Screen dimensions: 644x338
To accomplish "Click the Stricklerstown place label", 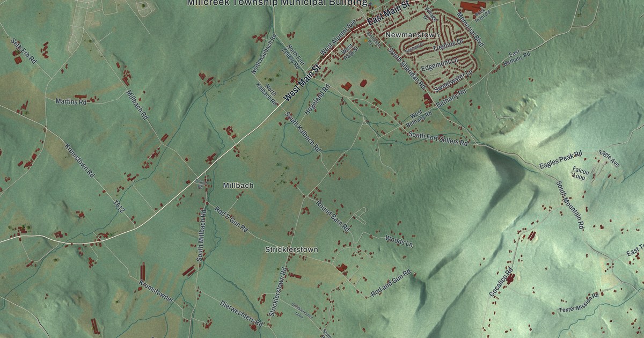I will 291,250.
